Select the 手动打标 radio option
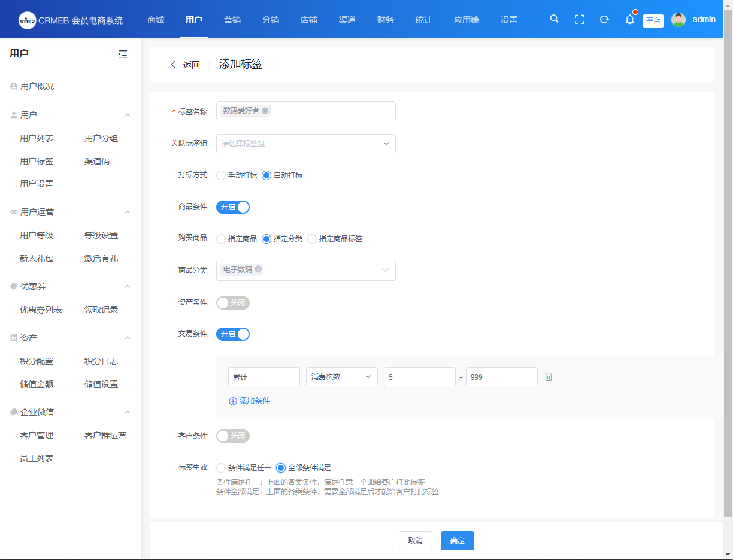733x560 pixels. tap(221, 175)
